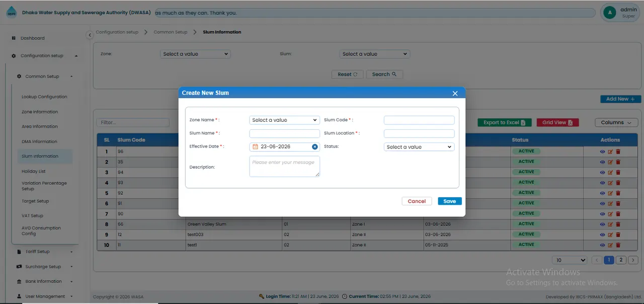Image resolution: width=644 pixels, height=304 pixels.
Task: Open the Zone filter dropdown
Action: (195, 54)
